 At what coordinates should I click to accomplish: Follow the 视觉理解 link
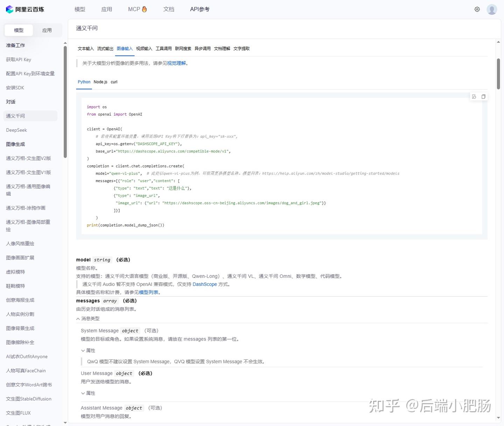pyautogui.click(x=176, y=63)
